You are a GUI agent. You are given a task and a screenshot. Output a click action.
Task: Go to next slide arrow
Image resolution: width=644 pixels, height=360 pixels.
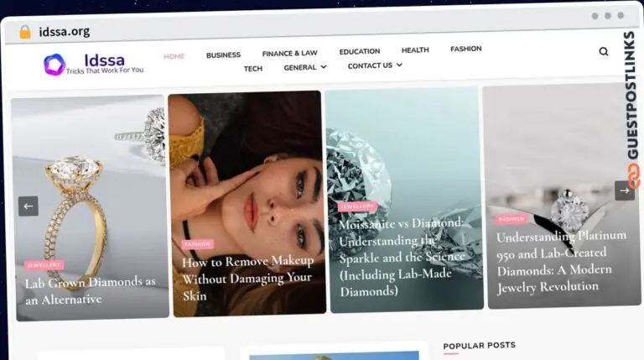tap(624, 190)
